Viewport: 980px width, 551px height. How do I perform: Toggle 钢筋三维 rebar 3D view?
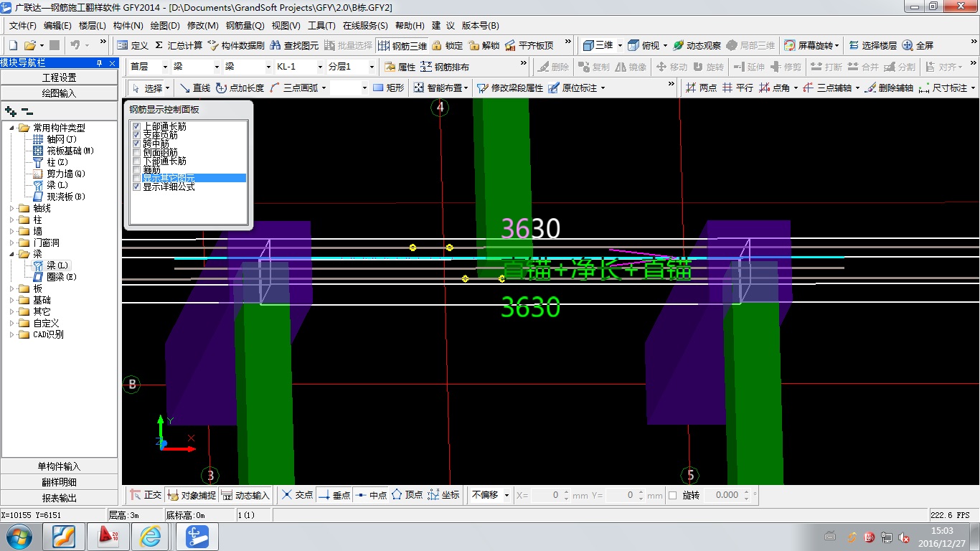point(402,45)
